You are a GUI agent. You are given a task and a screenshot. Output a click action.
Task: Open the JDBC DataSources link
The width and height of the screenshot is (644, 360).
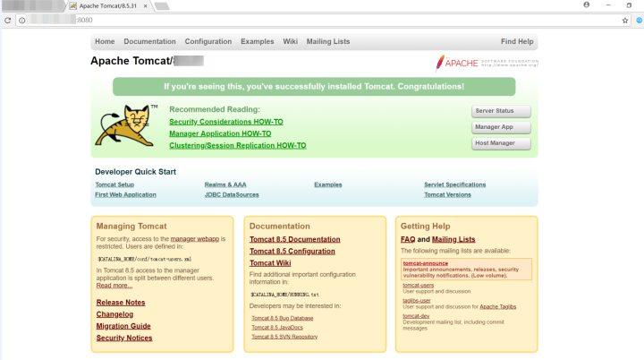pos(232,194)
